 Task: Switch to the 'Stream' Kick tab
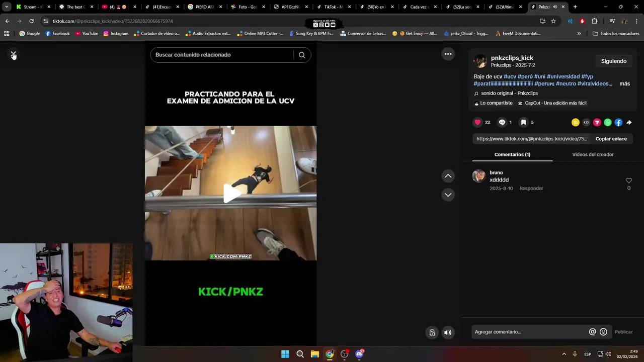click(33, 7)
